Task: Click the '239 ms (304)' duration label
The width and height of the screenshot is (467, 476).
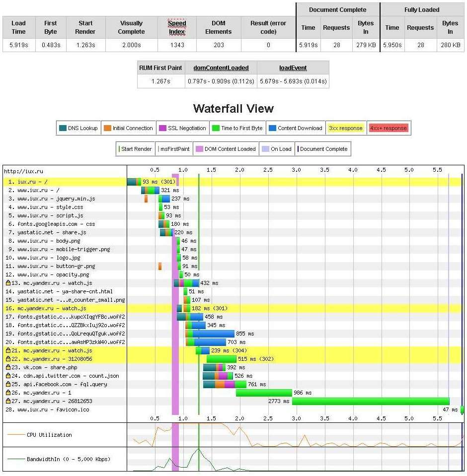Action: click(x=229, y=350)
